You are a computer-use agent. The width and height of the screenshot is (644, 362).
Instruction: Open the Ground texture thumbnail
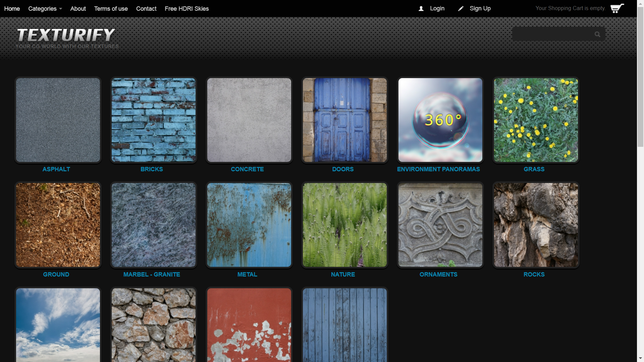click(x=58, y=225)
